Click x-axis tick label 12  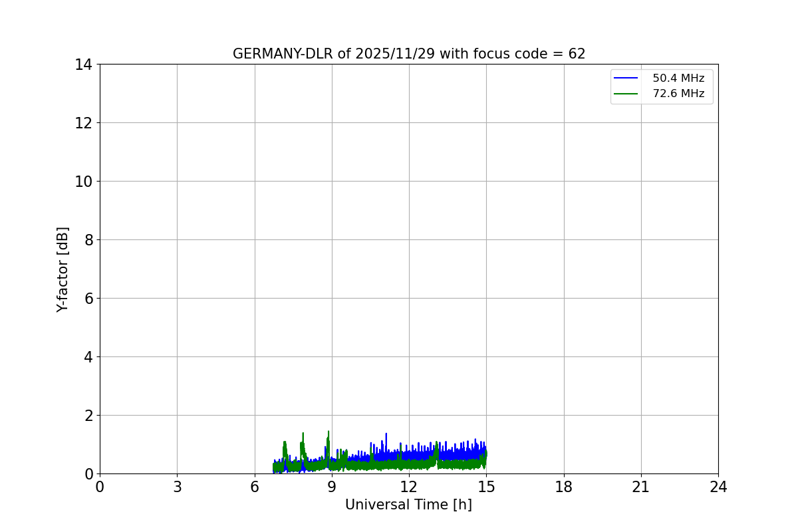409,487
